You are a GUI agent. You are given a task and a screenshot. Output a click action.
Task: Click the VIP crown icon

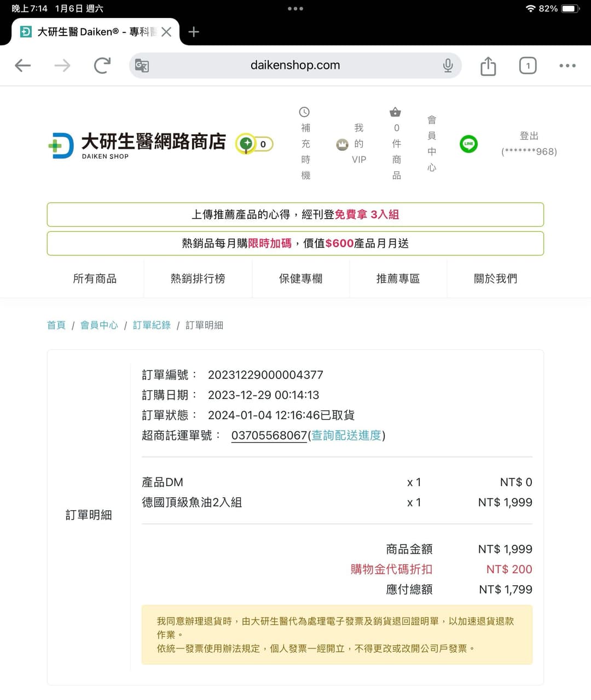(x=342, y=144)
